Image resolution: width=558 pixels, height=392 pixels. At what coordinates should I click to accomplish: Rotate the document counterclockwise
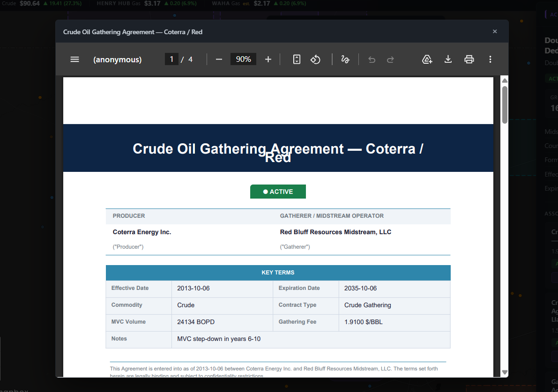(x=315, y=59)
